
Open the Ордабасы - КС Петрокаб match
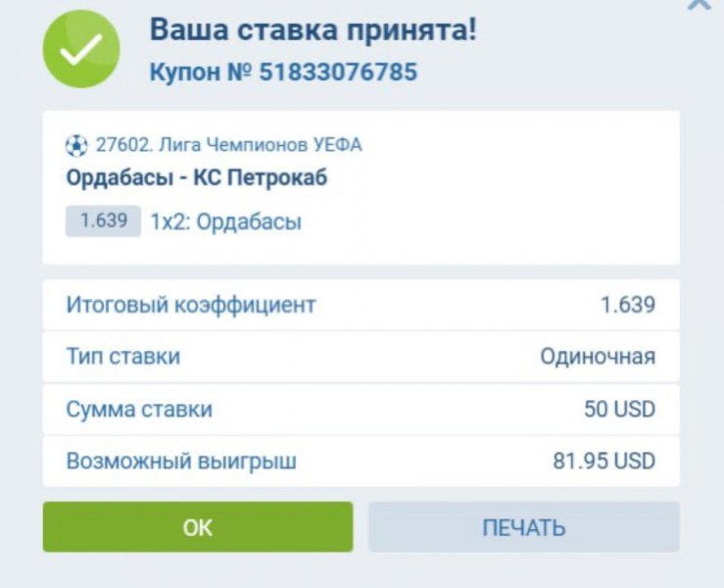[x=197, y=178]
